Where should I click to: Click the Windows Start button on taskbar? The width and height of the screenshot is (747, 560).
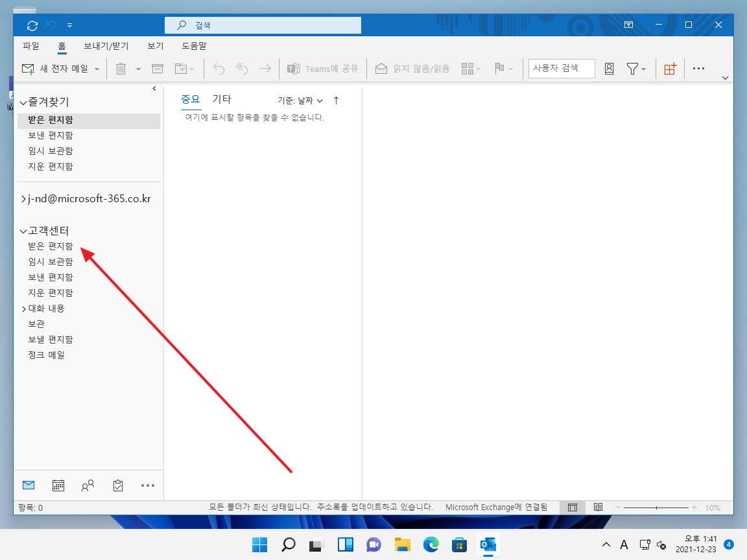point(259,544)
